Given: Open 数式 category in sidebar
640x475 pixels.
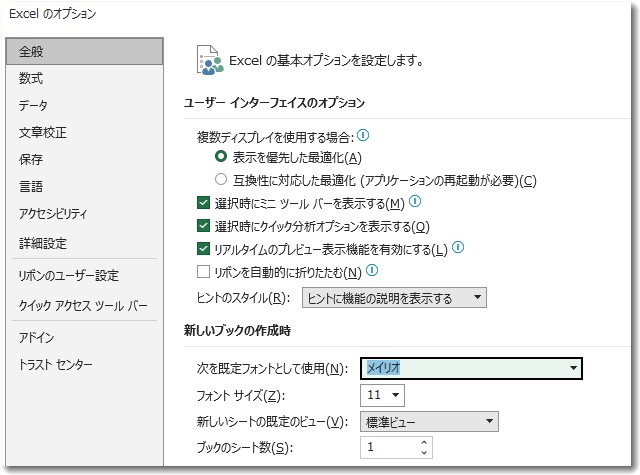Looking at the screenshot, I should tap(84, 78).
